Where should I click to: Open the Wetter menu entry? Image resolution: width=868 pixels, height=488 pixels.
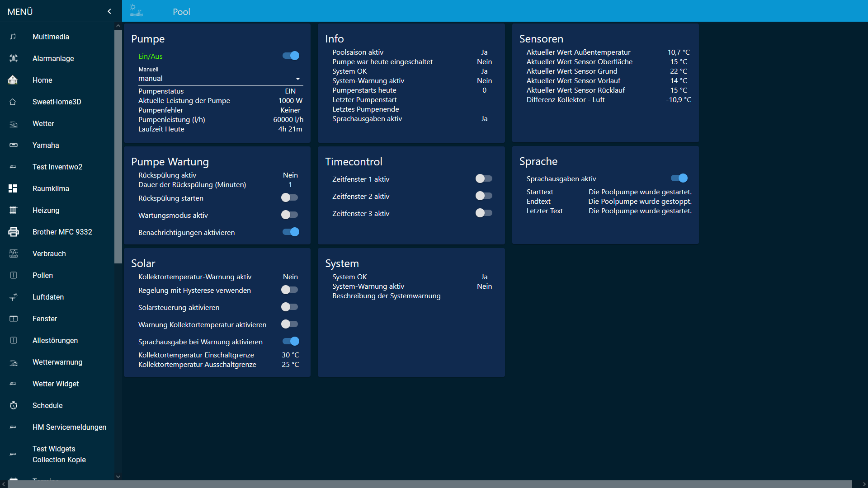coord(43,123)
